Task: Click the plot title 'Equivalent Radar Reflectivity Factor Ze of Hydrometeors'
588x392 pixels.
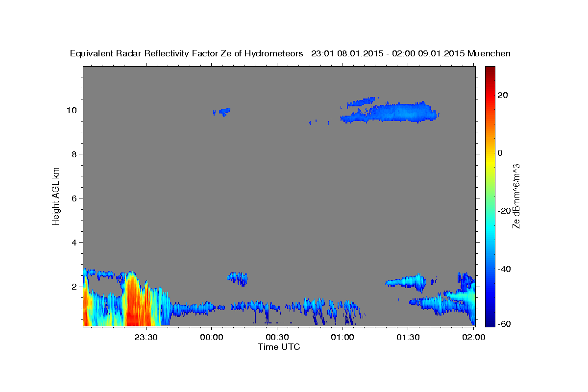Action: click(186, 53)
